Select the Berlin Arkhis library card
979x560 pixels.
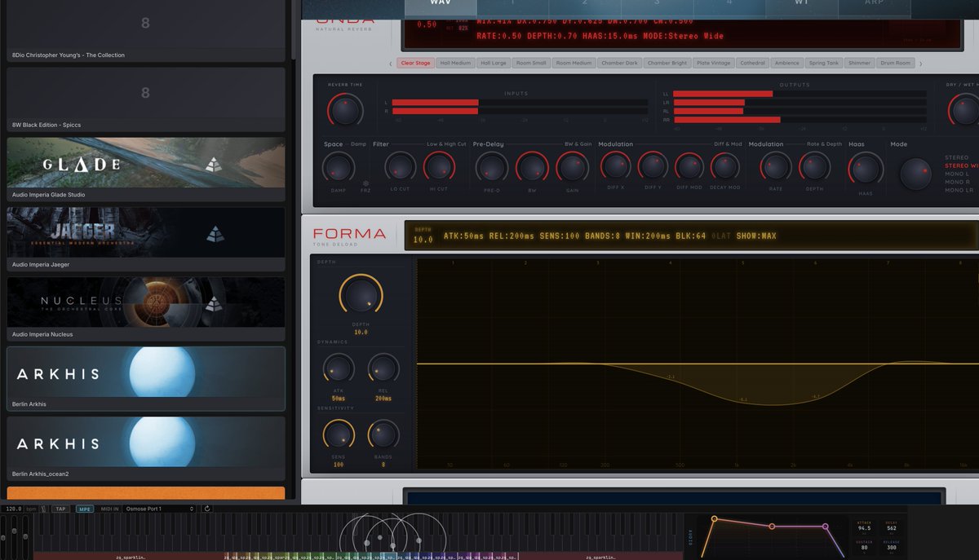click(x=146, y=378)
